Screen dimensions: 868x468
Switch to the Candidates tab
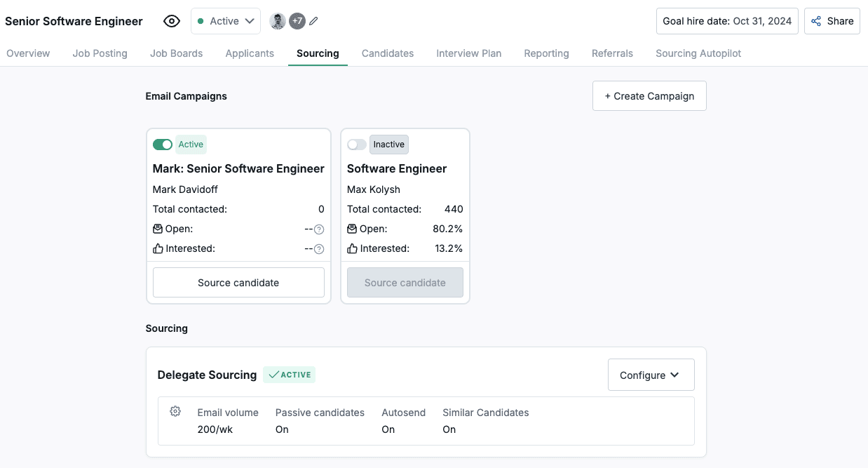388,53
